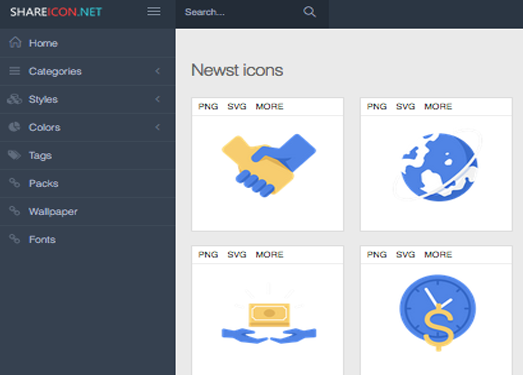The height and width of the screenshot is (375, 523).
Task: Download handshake icon as SVG
Action: (237, 106)
